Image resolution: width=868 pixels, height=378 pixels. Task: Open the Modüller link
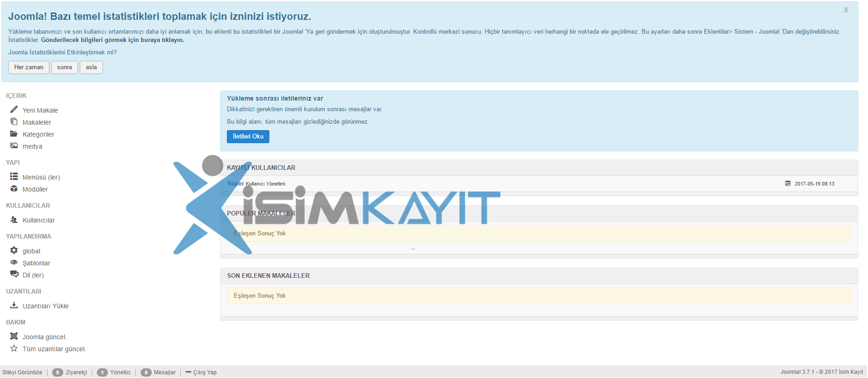pyautogui.click(x=35, y=189)
